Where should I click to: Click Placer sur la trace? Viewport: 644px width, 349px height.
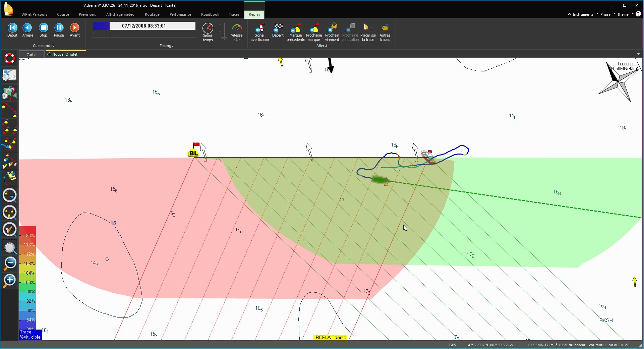point(368,32)
